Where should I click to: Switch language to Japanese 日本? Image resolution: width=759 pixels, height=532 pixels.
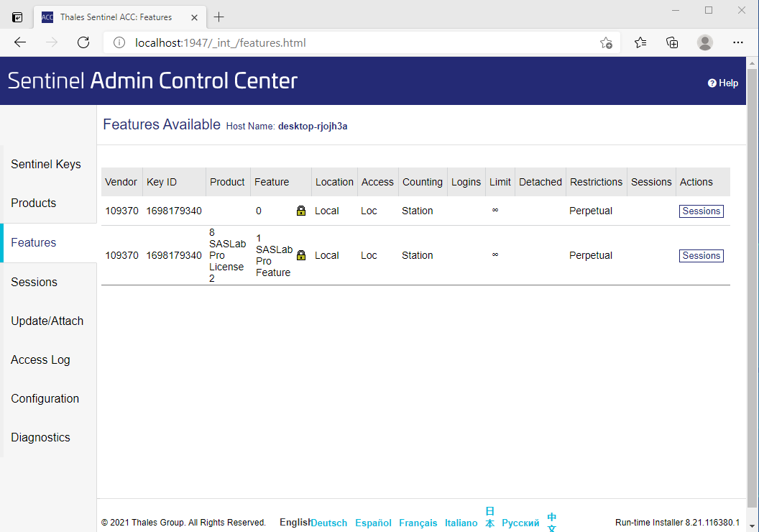click(x=490, y=517)
